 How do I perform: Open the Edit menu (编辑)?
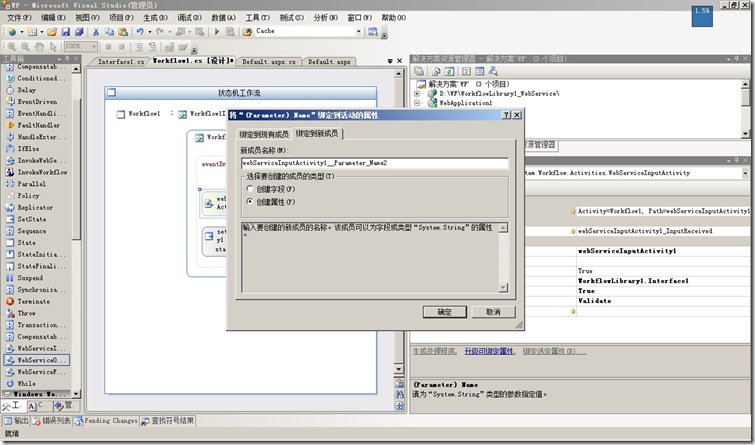click(53, 17)
